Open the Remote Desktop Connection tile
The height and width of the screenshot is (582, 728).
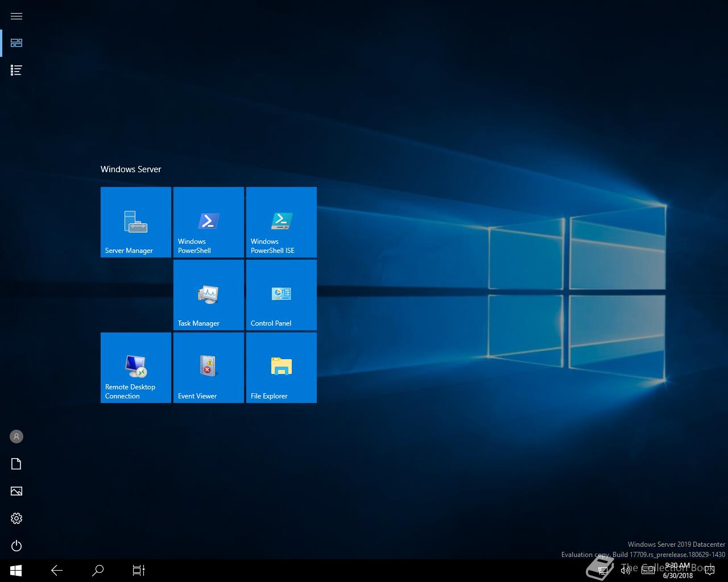click(x=136, y=368)
